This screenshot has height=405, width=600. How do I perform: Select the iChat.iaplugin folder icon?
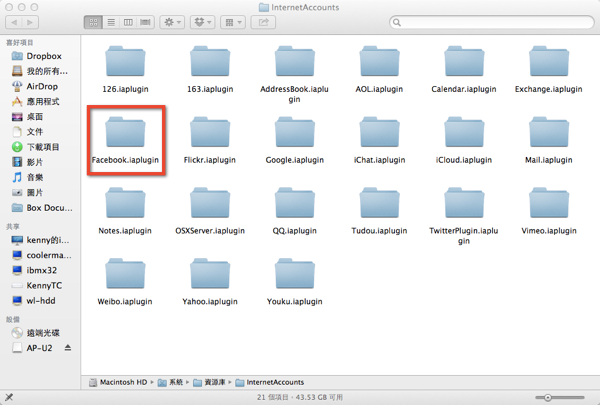[x=379, y=132]
